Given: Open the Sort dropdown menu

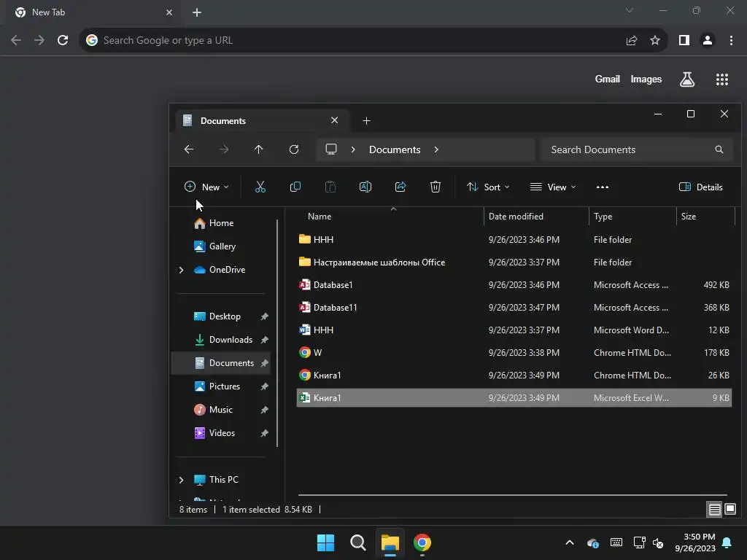Looking at the screenshot, I should 488,187.
